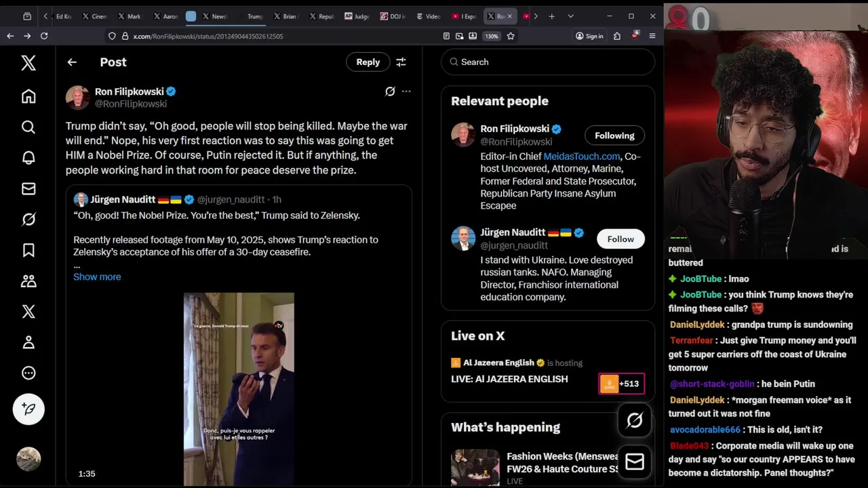Viewport: 868px width, 488px height.
Task: Open Ron Filipkowski's avatar in the post
Action: [x=77, y=98]
